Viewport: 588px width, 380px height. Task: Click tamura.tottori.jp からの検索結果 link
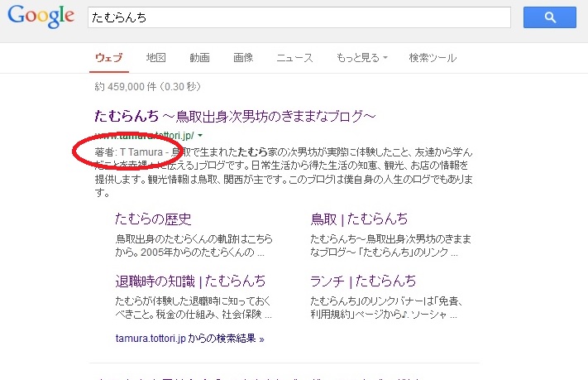point(189,339)
